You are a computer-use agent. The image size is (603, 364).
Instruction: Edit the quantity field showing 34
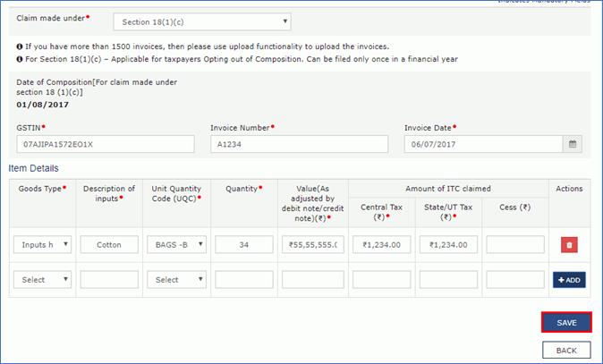click(244, 244)
